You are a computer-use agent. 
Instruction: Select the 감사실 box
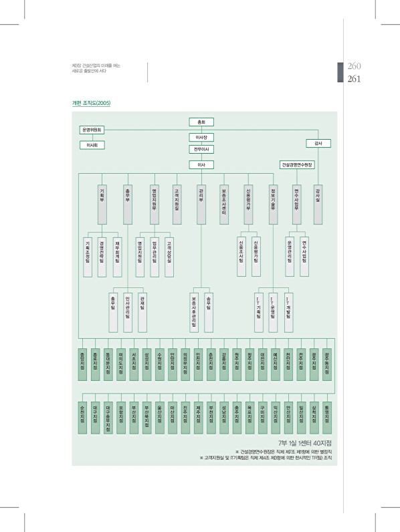click(x=318, y=205)
